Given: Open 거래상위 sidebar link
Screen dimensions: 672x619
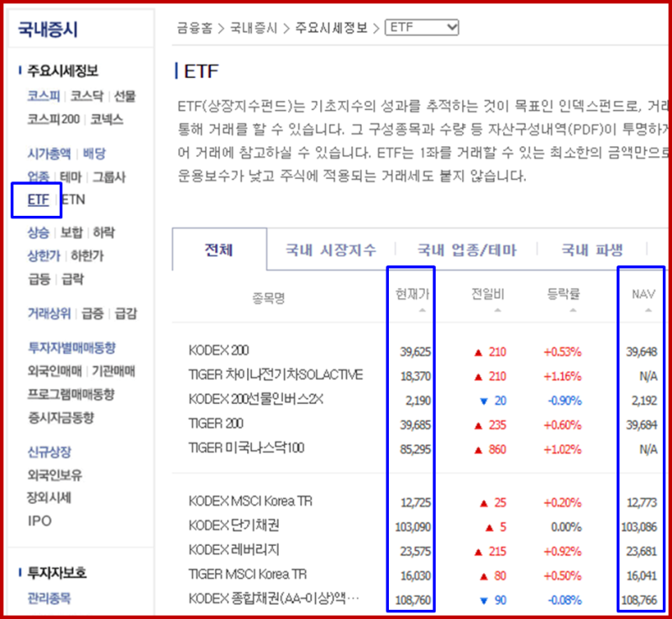Looking at the screenshot, I should tap(49, 313).
